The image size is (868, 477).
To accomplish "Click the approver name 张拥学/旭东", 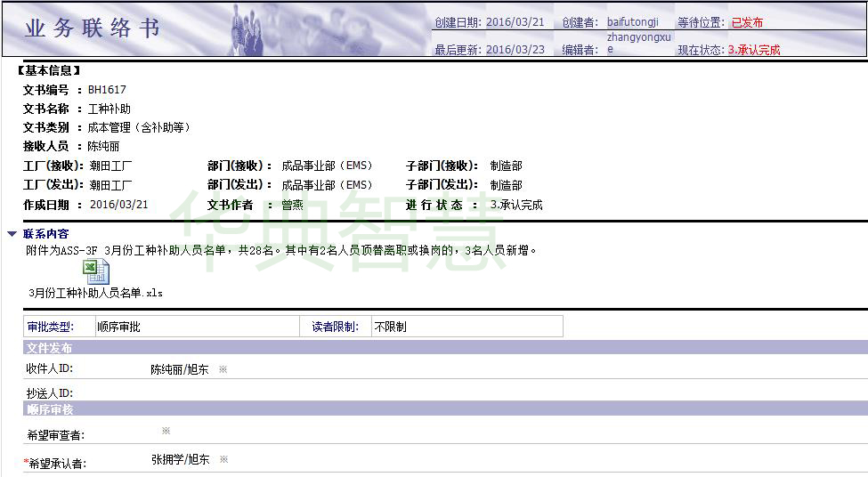I will pyautogui.click(x=181, y=459).
